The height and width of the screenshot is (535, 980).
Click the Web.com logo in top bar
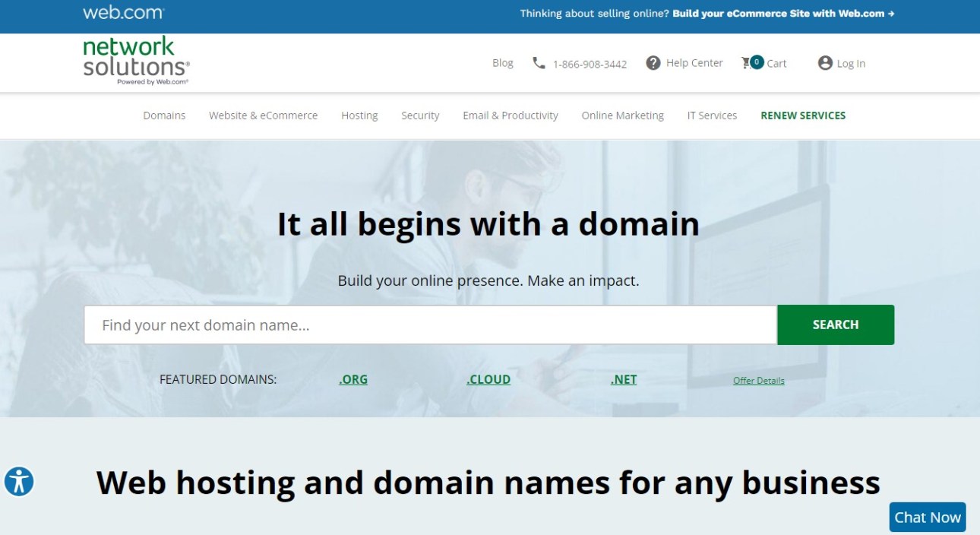tap(123, 13)
